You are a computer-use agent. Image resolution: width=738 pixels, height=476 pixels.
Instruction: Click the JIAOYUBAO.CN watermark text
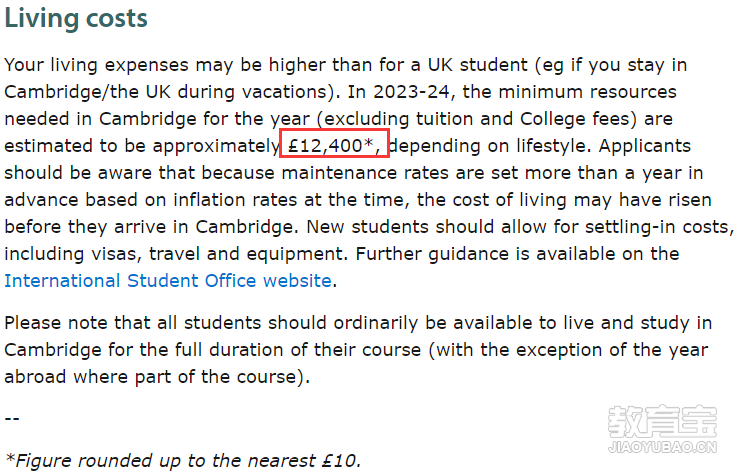point(662,446)
